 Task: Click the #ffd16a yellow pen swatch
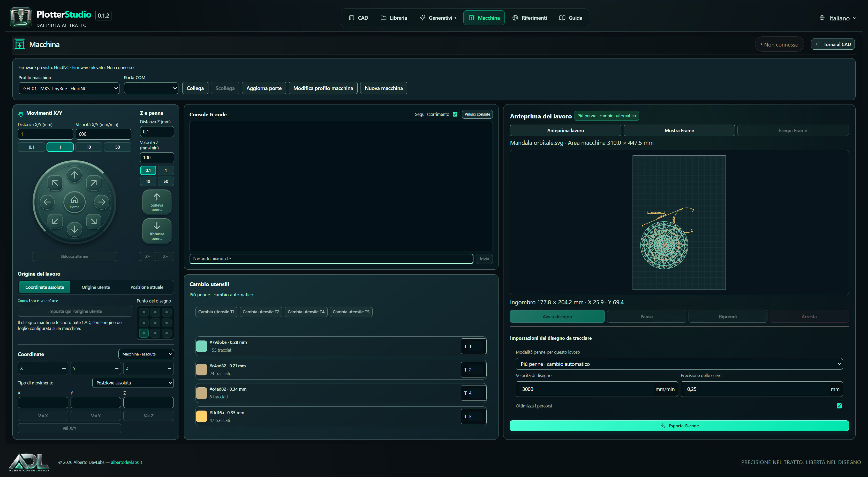click(201, 416)
